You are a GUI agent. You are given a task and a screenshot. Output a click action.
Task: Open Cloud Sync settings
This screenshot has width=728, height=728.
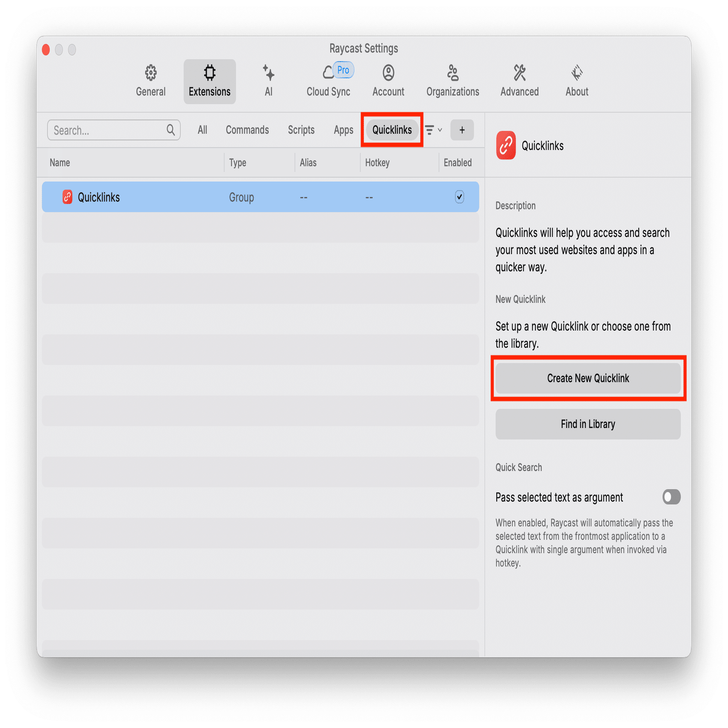pyautogui.click(x=328, y=81)
